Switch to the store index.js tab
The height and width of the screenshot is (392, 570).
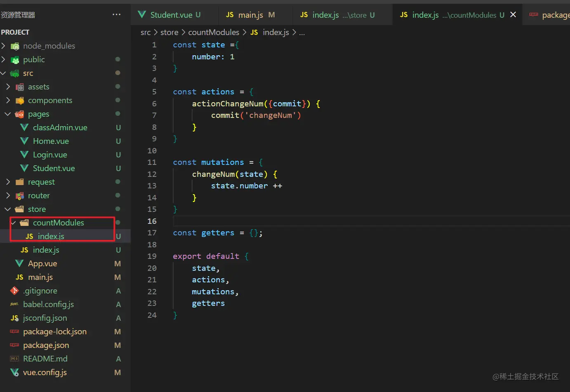[337, 15]
